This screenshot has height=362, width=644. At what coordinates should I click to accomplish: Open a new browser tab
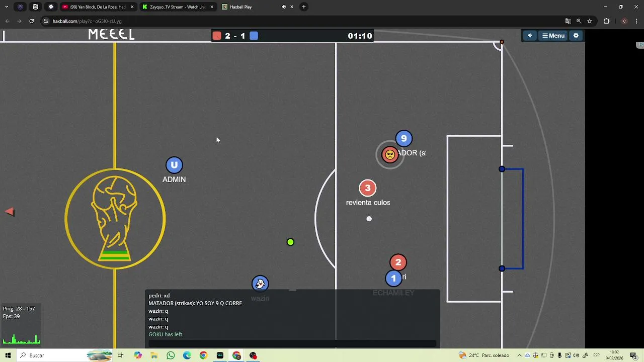point(304,7)
